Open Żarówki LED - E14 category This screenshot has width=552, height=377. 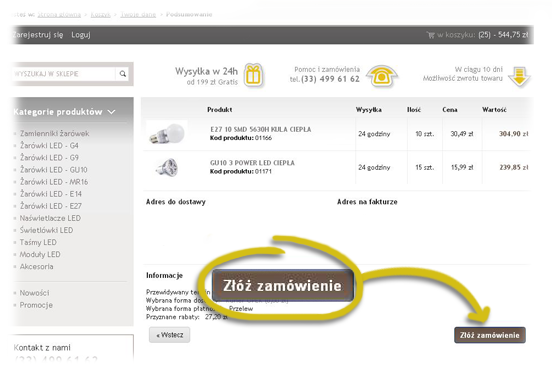51,194
